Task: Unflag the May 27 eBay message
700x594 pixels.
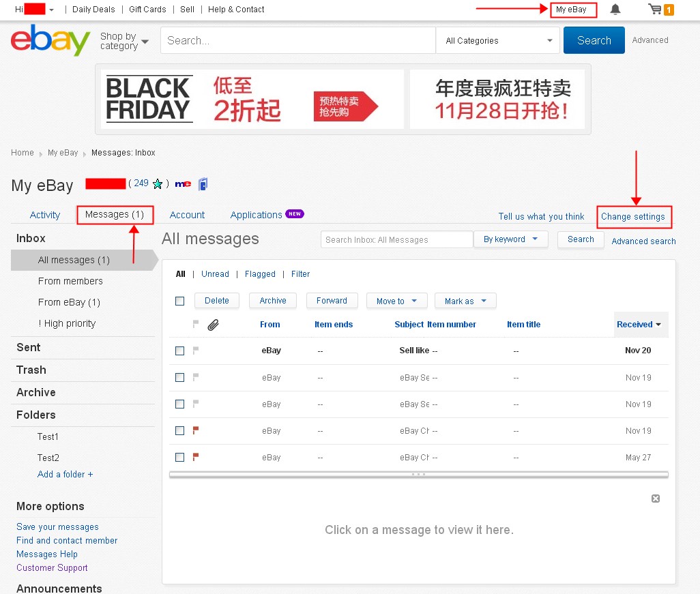Action: pos(196,457)
